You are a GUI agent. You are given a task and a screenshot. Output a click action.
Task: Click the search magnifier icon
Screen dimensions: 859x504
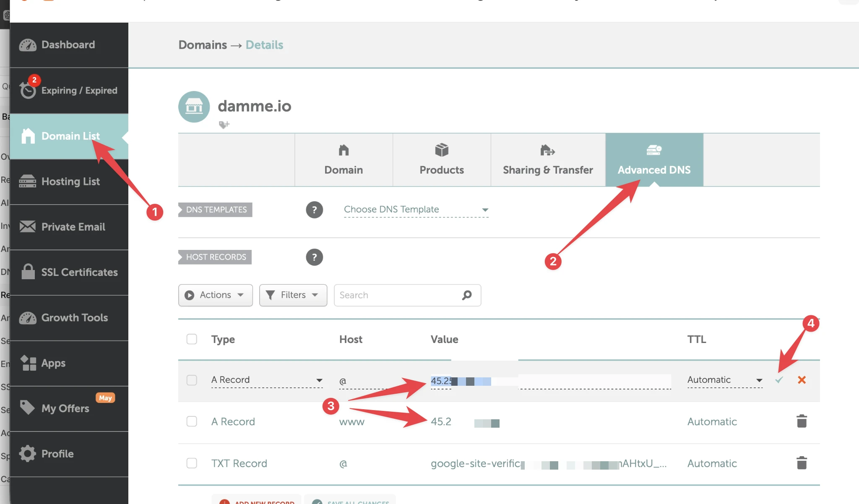[x=467, y=295]
